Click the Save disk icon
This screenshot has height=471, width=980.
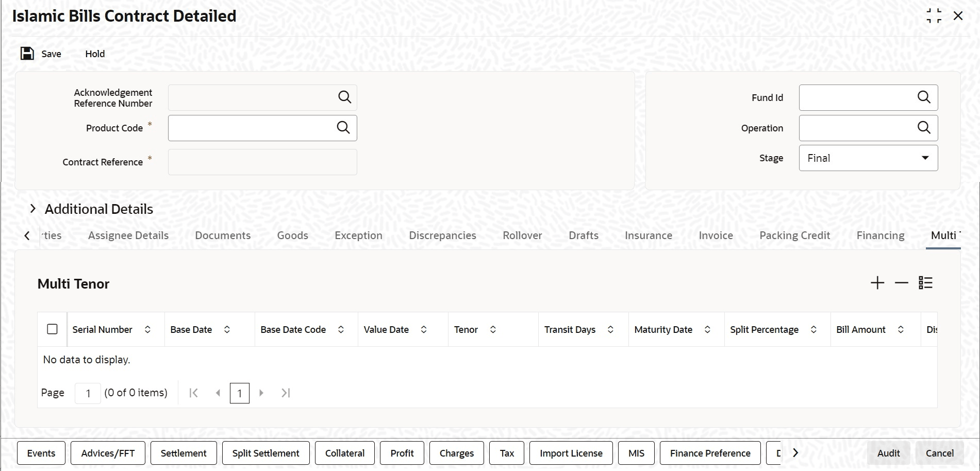tap(27, 54)
